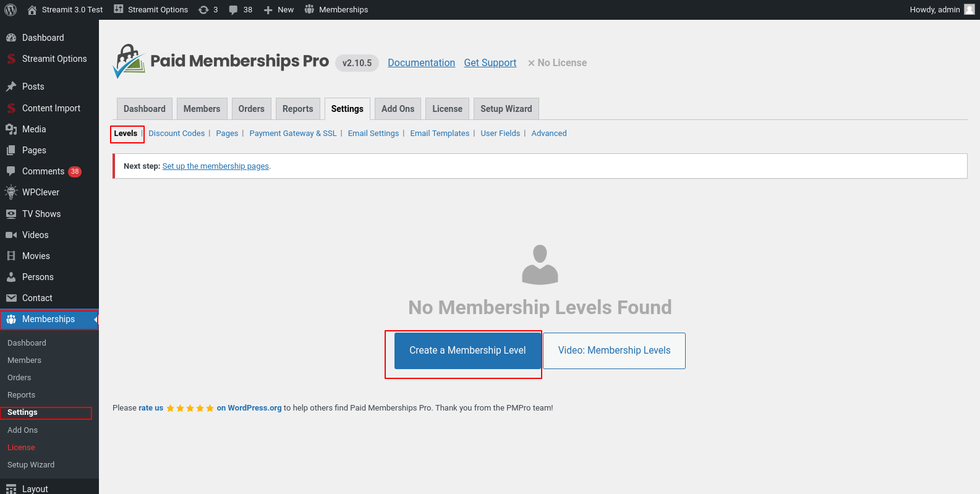Open Members in Memberships submenu
This screenshot has height=494, width=980.
click(x=24, y=360)
